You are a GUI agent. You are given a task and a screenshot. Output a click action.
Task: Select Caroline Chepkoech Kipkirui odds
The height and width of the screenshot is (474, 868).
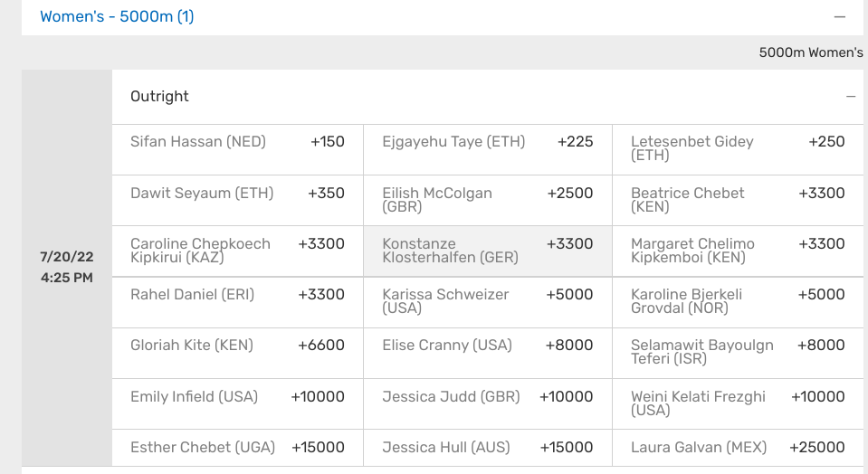coord(237,251)
